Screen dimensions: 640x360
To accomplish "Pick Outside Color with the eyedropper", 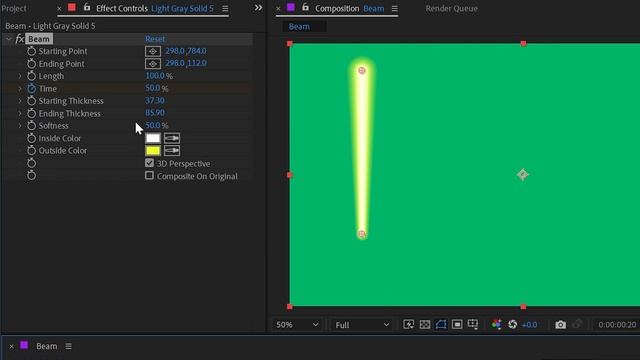I will (172, 151).
